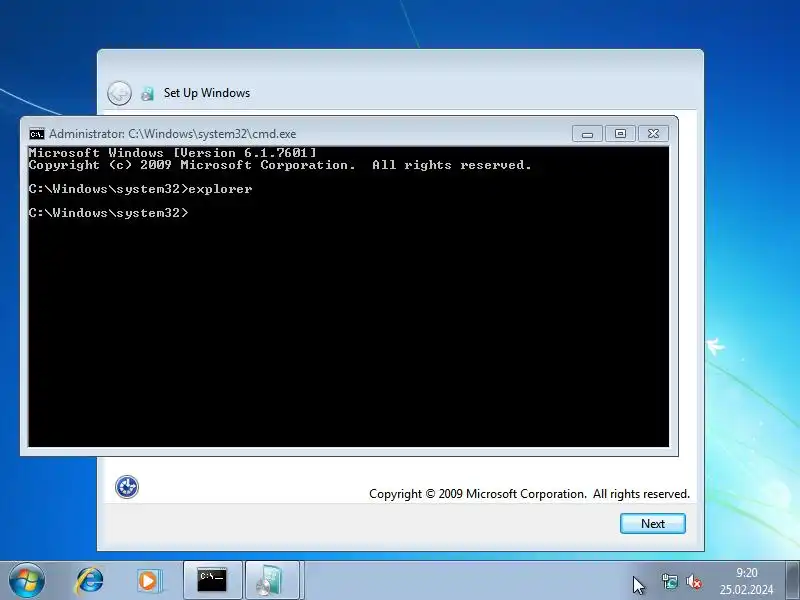Screen dimensions: 800x600
Task: Open the cmd.exe system menu icon
Action: pyautogui.click(x=37, y=134)
